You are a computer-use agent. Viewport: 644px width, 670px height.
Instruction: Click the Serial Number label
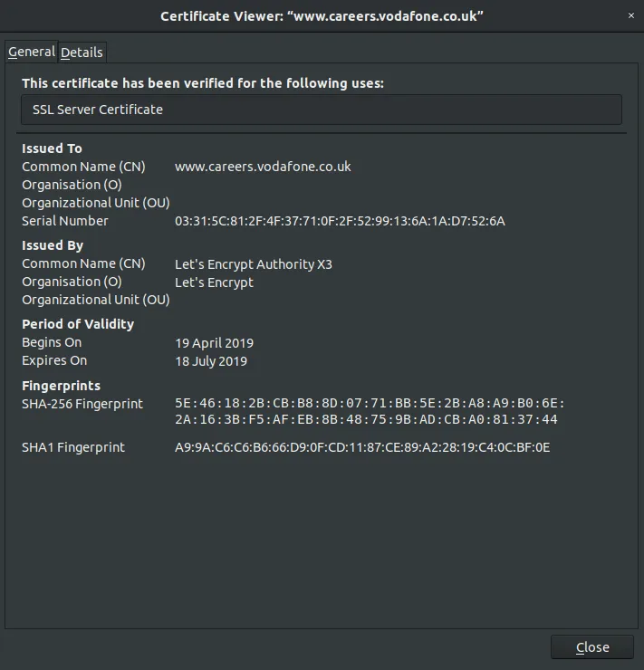[65, 221]
